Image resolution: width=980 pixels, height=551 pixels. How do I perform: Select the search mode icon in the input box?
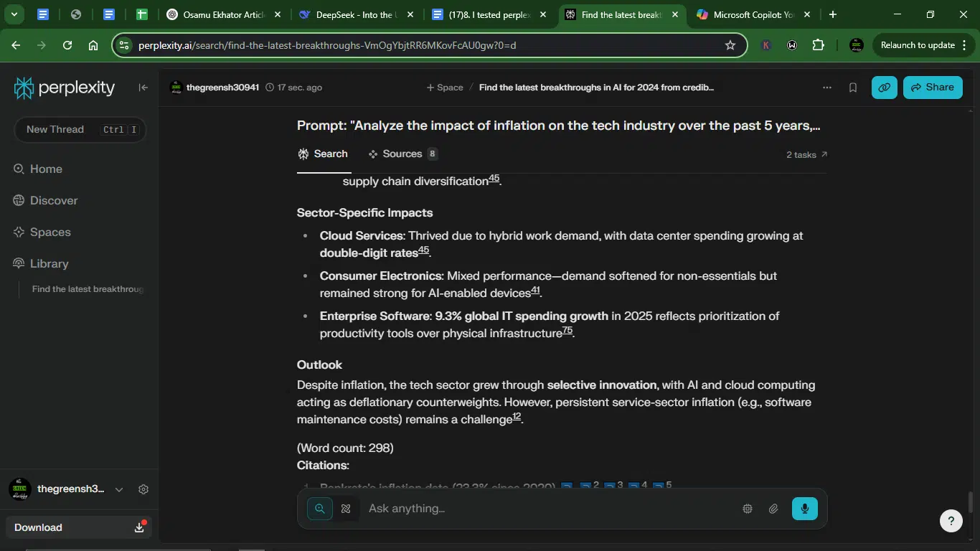(320, 509)
